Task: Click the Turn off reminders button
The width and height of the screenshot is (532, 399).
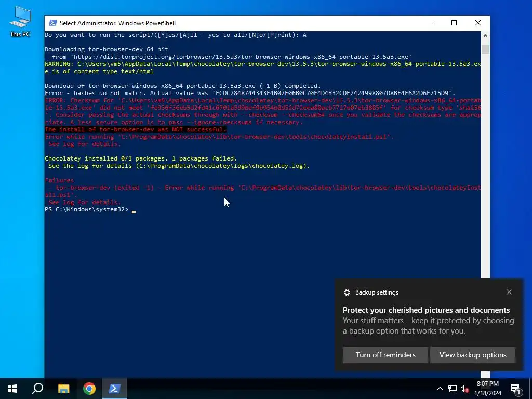Action: coord(385,355)
